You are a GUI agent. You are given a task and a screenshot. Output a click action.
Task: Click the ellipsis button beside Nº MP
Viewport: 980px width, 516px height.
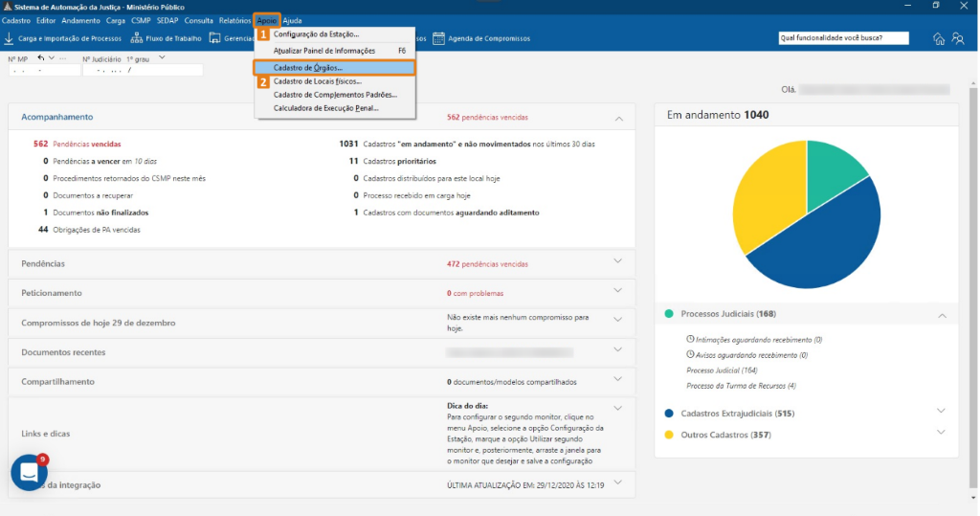pyautogui.click(x=62, y=58)
